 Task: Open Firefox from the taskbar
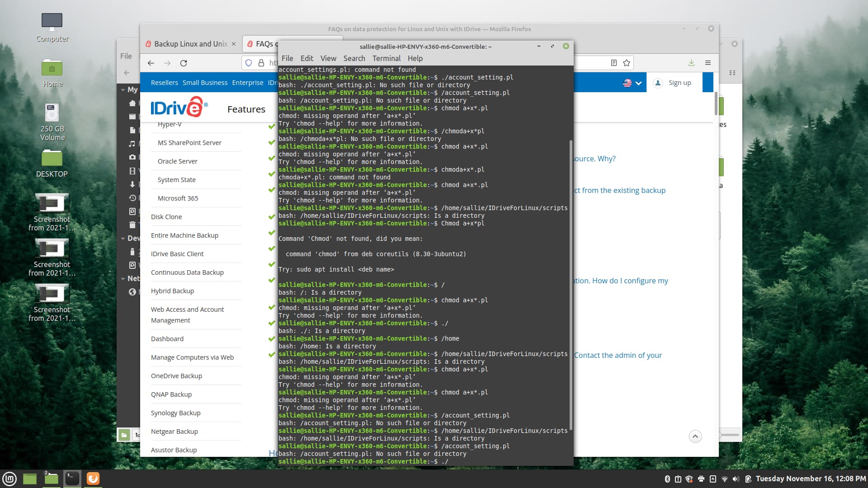click(x=93, y=479)
